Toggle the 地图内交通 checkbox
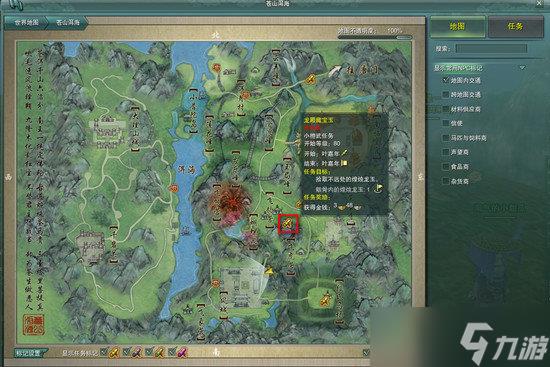 pyautogui.click(x=446, y=80)
